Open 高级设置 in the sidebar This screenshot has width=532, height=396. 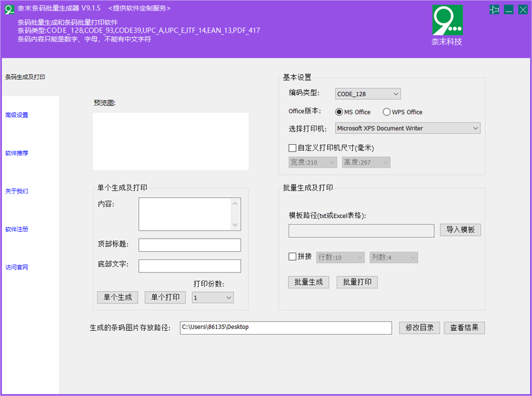point(17,115)
